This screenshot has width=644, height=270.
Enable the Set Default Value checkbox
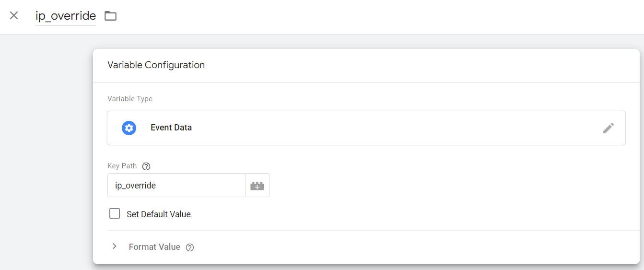click(x=115, y=214)
